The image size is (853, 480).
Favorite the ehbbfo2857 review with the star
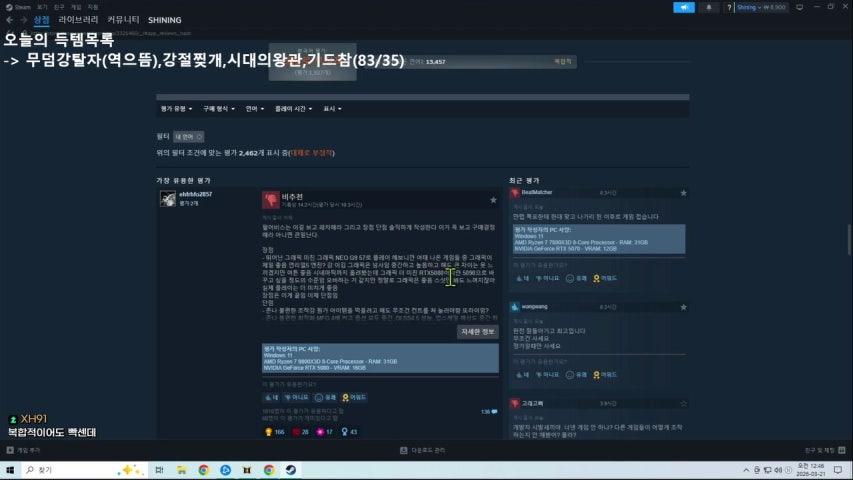point(493,200)
